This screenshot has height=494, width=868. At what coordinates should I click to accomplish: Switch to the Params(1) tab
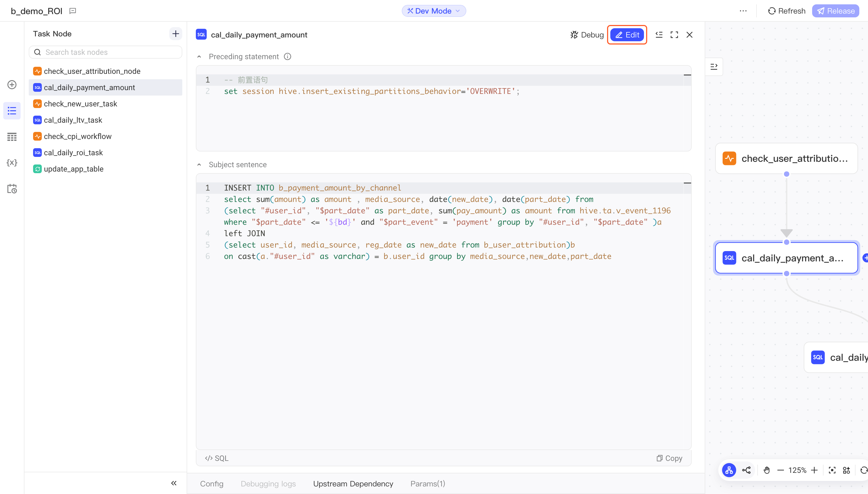coord(427,483)
